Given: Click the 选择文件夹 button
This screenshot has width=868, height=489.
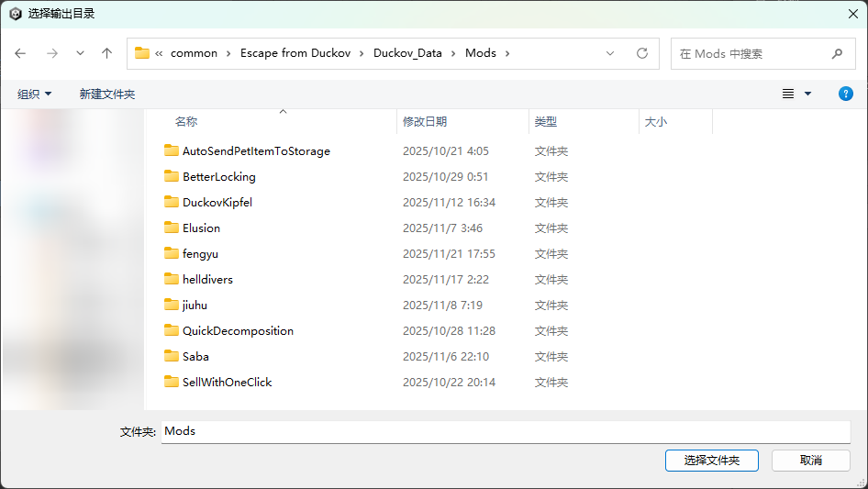Looking at the screenshot, I should (711, 460).
